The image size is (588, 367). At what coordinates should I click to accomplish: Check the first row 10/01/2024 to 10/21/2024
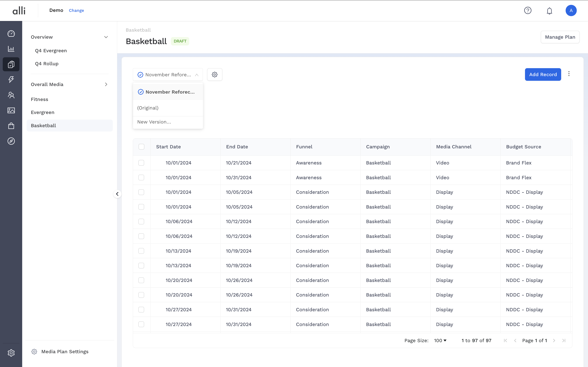point(141,163)
